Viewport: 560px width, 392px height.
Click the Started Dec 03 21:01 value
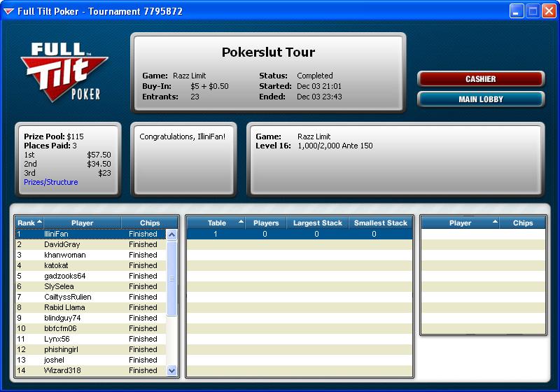tap(319, 86)
